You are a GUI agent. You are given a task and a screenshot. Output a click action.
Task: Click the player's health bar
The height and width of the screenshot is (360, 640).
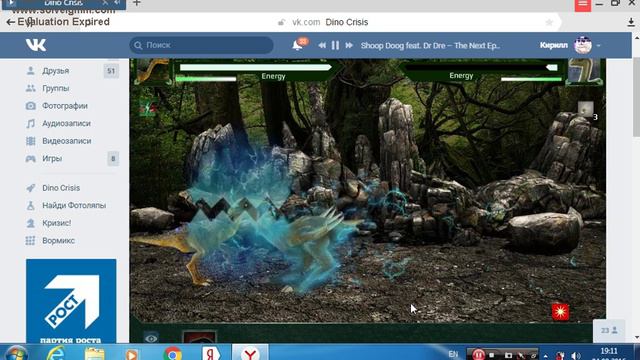[x=256, y=67]
